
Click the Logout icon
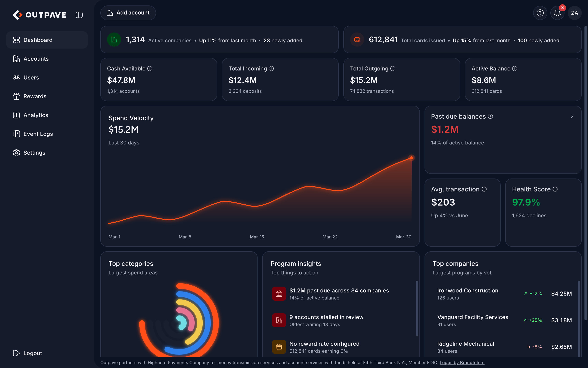[16, 353]
